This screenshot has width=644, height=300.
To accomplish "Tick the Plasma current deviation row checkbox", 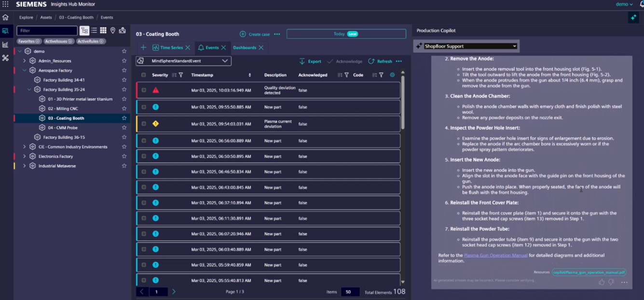I will tap(144, 124).
